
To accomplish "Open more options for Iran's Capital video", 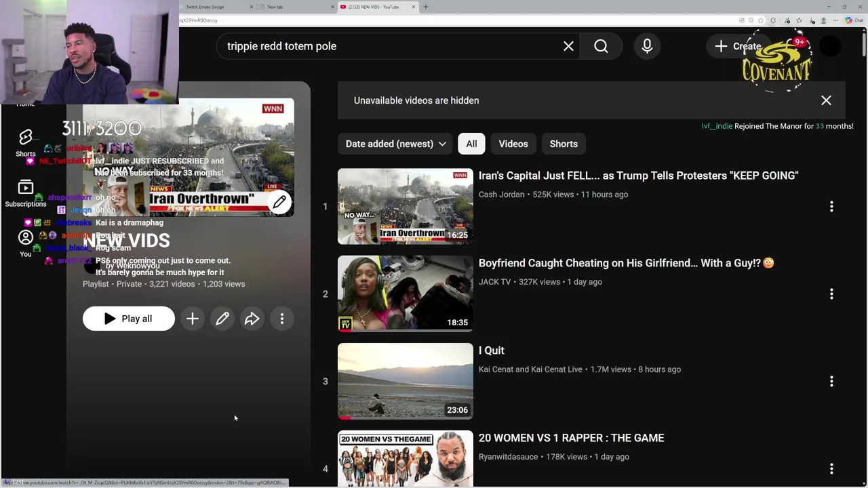I will 831,206.
